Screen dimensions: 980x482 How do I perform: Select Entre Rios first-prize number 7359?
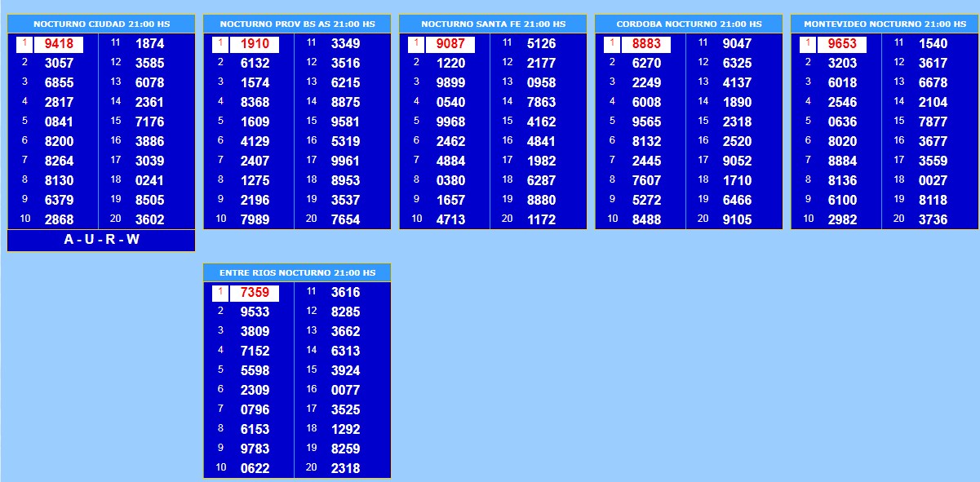point(255,293)
